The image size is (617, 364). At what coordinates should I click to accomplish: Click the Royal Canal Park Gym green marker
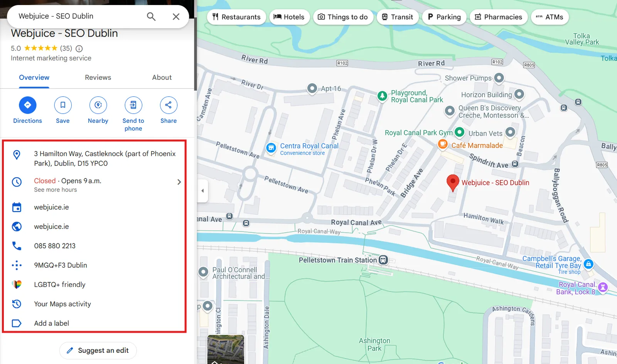pyautogui.click(x=459, y=132)
